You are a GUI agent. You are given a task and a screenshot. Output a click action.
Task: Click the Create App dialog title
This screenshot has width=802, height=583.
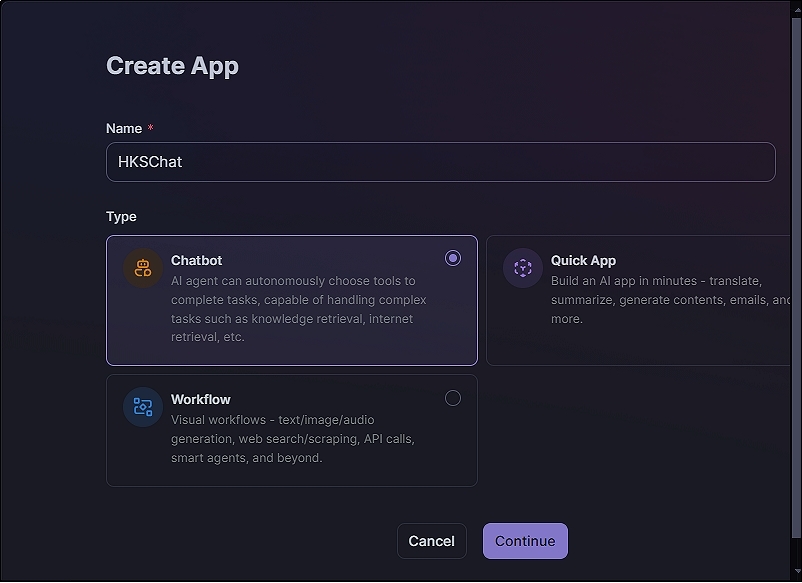172,66
